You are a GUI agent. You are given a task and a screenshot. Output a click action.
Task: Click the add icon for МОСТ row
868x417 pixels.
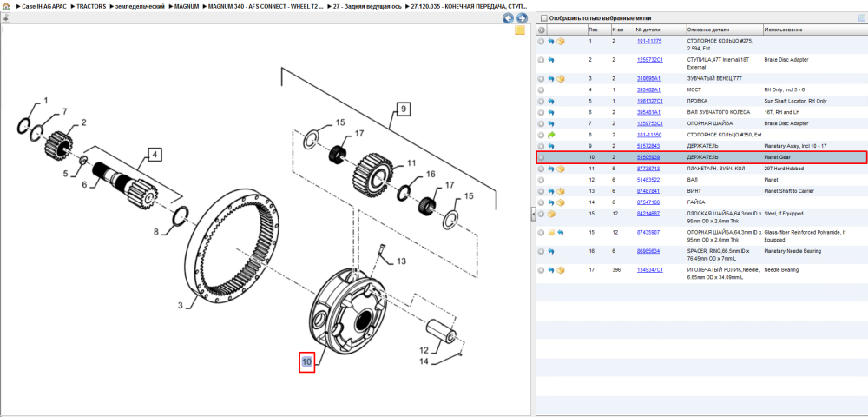[x=542, y=89]
